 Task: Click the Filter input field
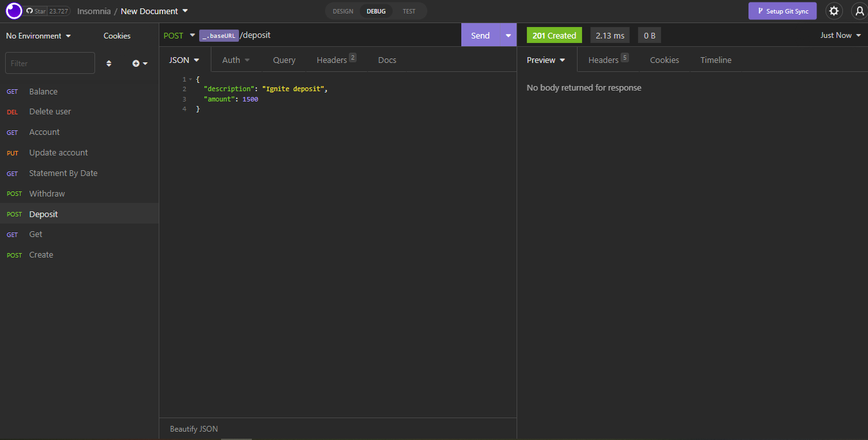(49, 63)
